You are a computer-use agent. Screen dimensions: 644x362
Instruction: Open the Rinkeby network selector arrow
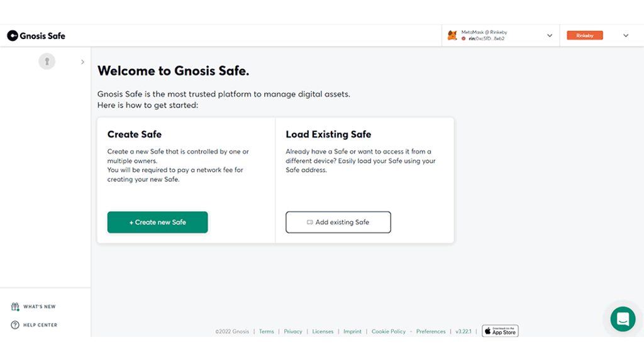tap(626, 36)
